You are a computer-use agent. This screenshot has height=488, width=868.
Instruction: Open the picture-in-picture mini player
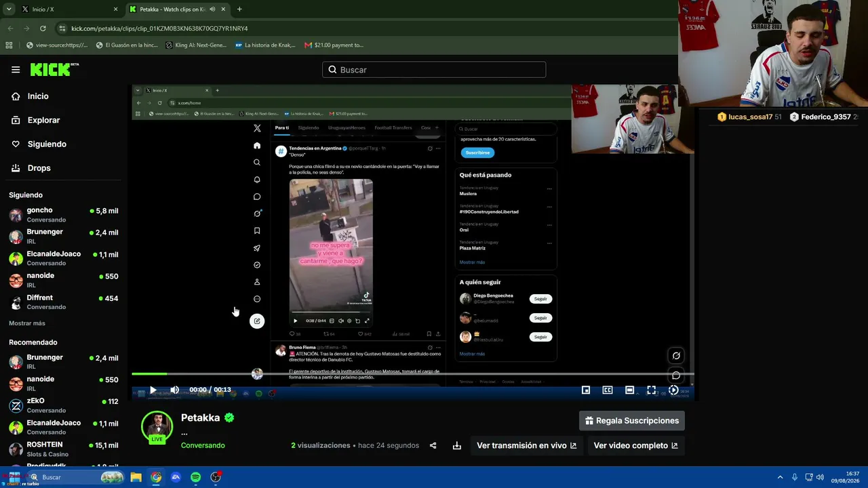(586, 390)
